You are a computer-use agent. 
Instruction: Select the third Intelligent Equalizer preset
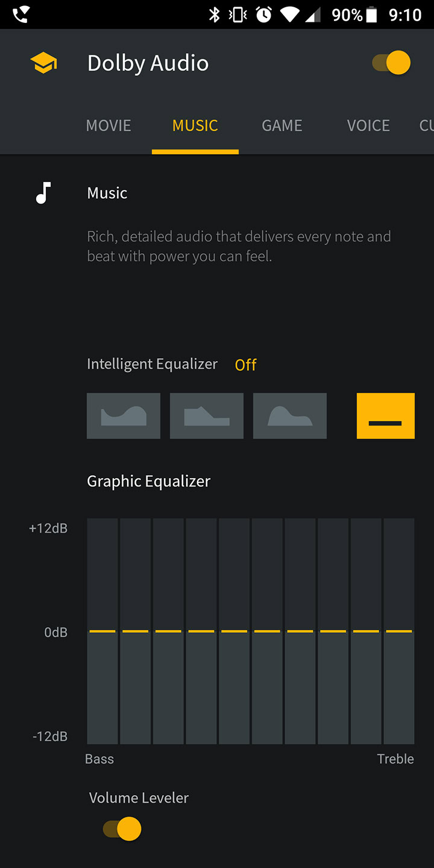click(x=290, y=416)
